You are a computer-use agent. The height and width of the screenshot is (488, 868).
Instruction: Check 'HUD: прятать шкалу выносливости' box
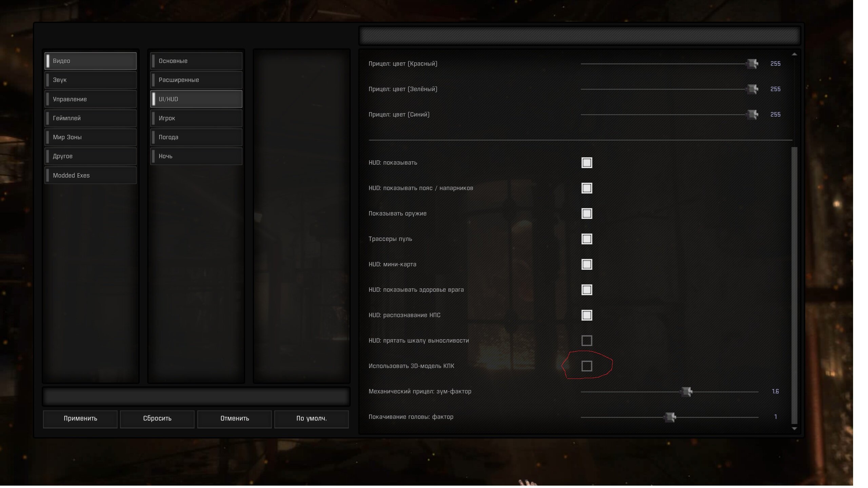tap(587, 341)
